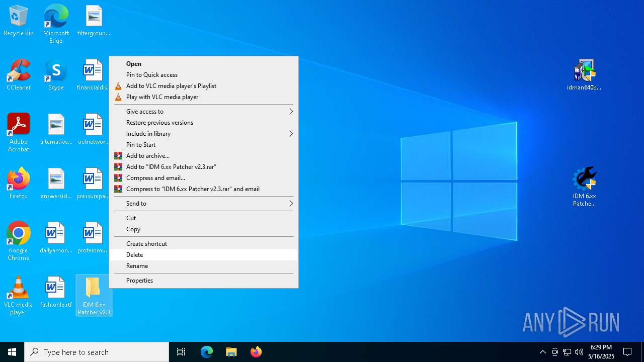644x362 pixels.
Task: Select the Adobe Acrobat desktop shortcut
Action: [19, 133]
